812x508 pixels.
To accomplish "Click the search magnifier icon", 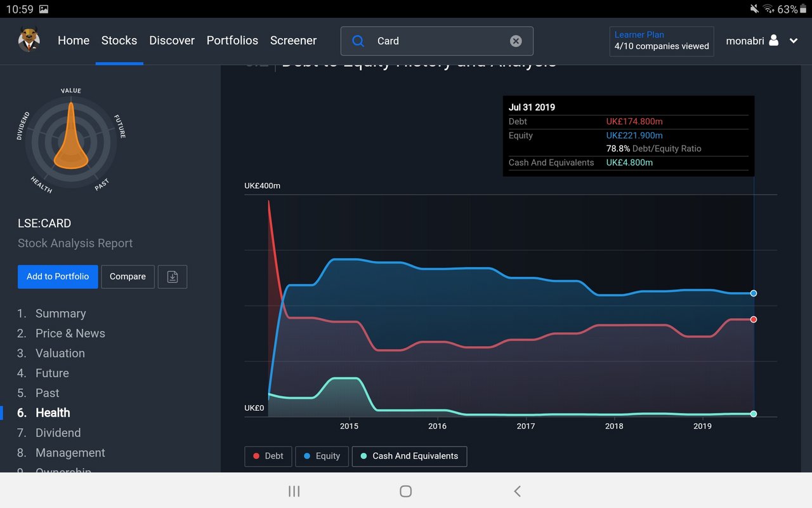I will point(358,41).
